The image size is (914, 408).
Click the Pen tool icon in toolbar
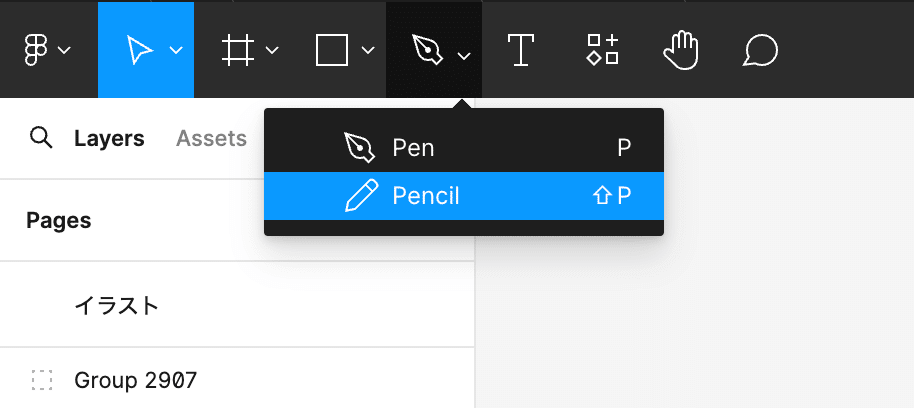click(x=427, y=50)
